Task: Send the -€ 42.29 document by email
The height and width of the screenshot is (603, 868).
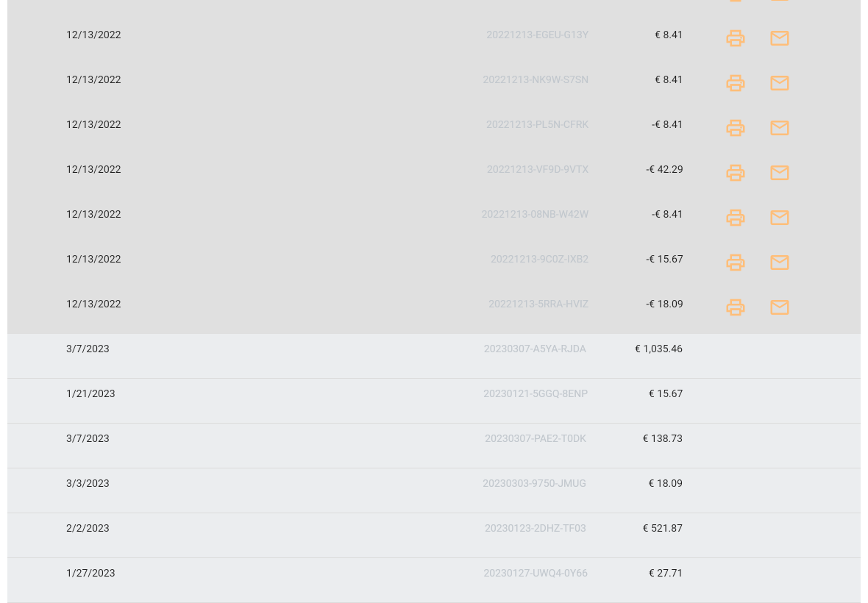Action: point(780,173)
